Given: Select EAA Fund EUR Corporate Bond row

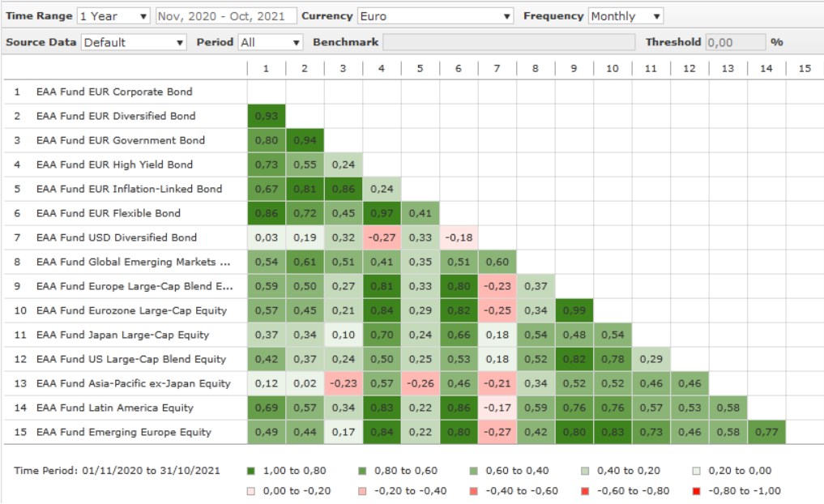Looking at the screenshot, I should (x=114, y=92).
